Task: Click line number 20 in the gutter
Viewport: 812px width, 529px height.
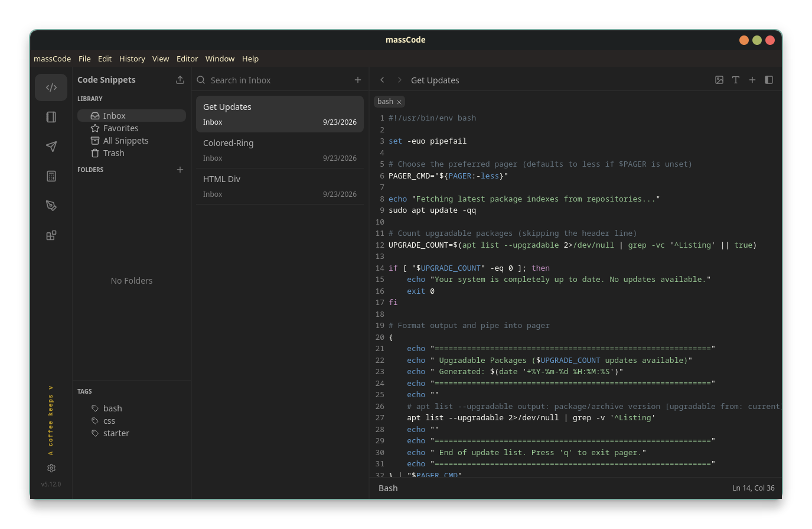Action: point(380,337)
